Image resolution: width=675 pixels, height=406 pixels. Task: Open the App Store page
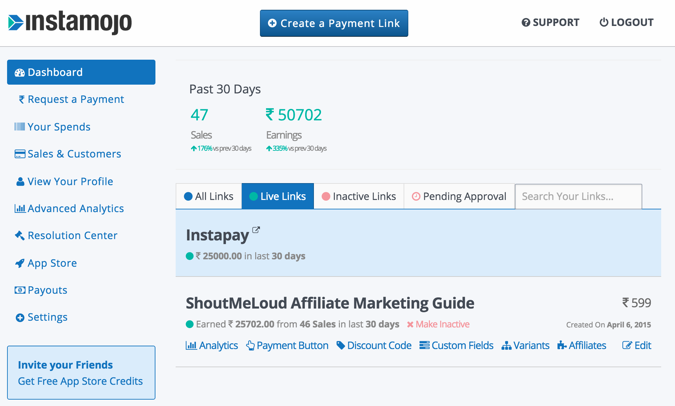point(46,263)
